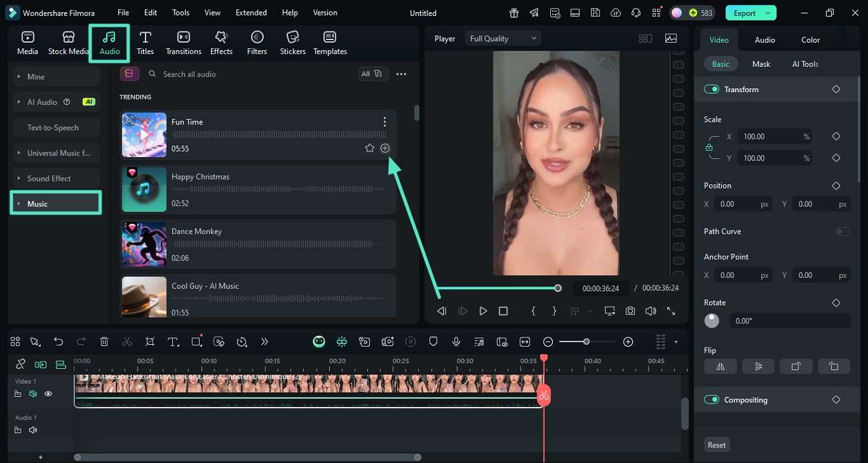Viewport: 868px width, 463px height.
Task: Click the voiceover microphone icon
Action: (x=456, y=341)
